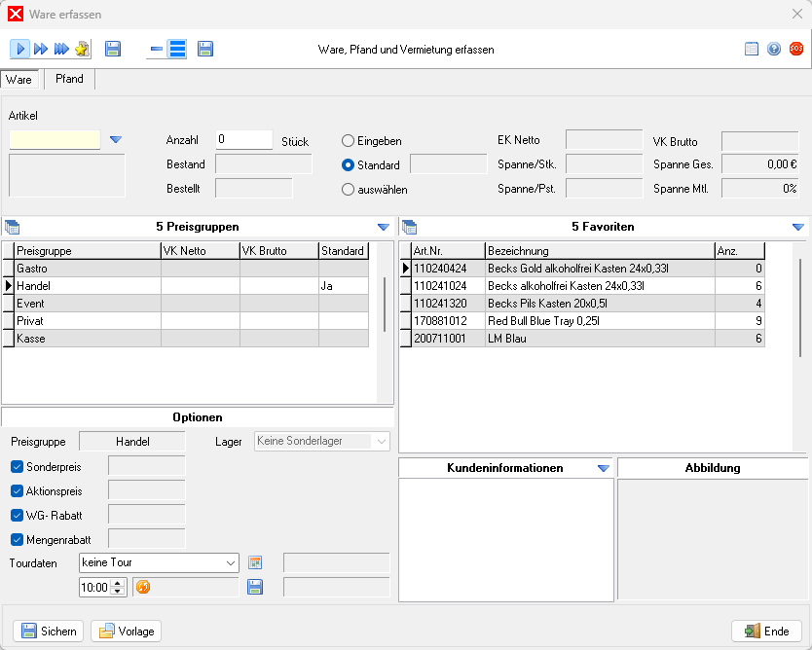Click the Ende button

766,631
